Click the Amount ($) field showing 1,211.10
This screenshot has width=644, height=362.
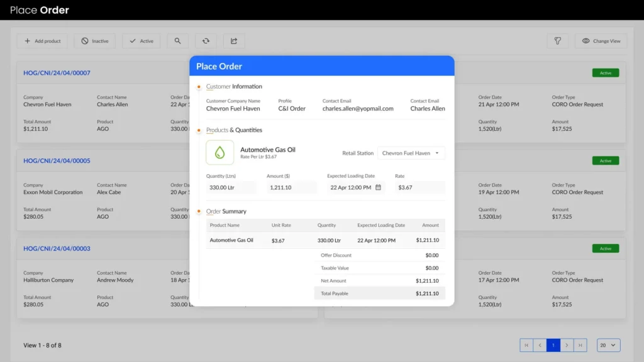click(291, 187)
